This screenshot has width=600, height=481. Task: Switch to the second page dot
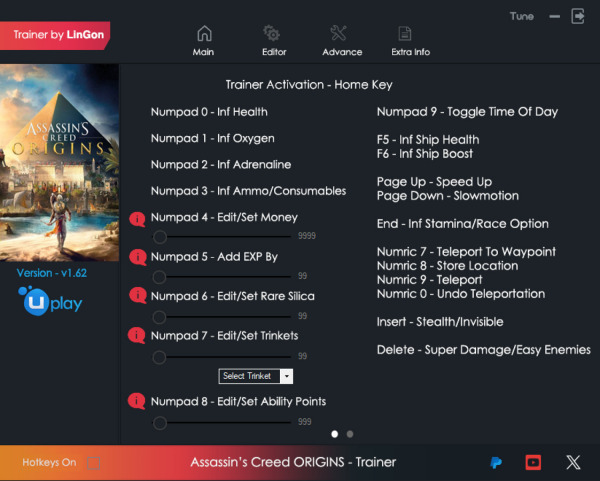(350, 434)
